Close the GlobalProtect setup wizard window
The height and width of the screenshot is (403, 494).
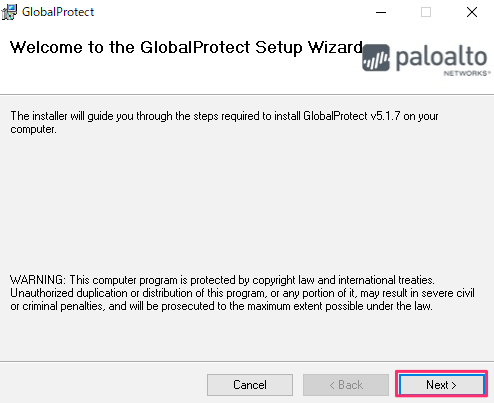(x=472, y=12)
